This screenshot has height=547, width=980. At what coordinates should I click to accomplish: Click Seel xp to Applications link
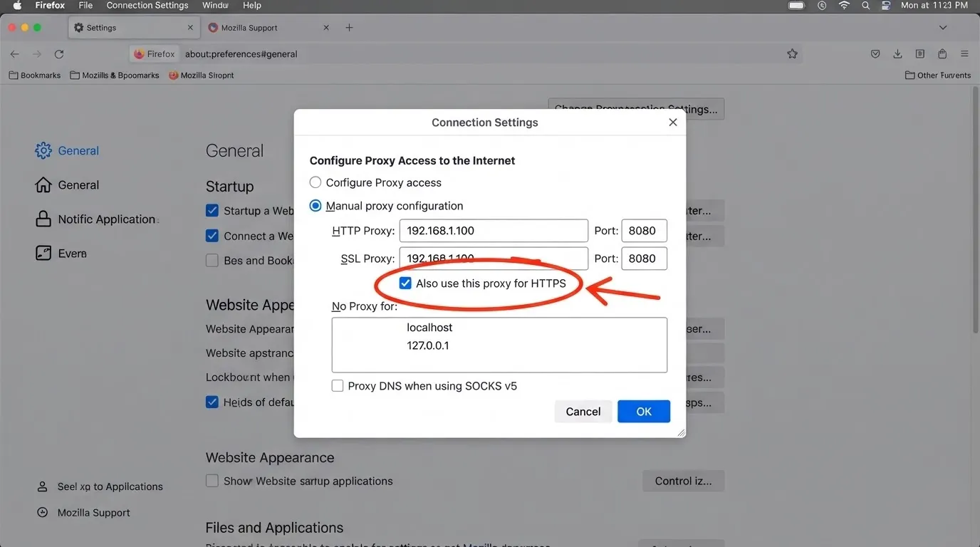[x=110, y=486]
